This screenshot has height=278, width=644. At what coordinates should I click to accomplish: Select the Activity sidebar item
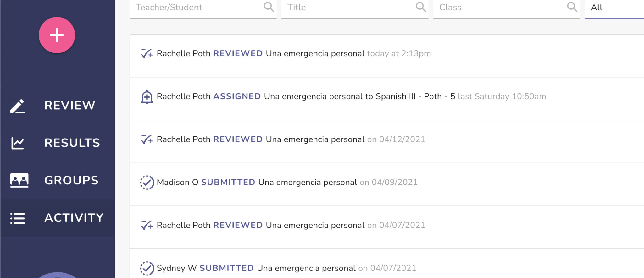pos(74,218)
